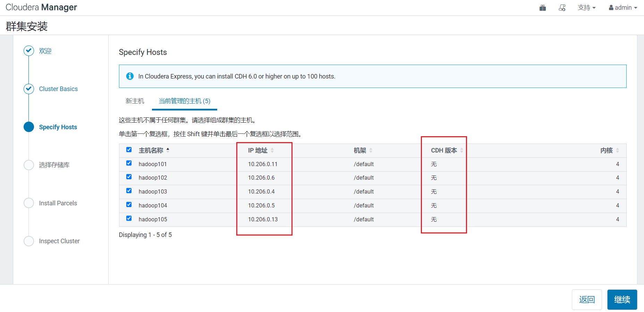Viewport: 644px width, 312px height.
Task: Click hostname hadoop102
Action: [x=153, y=178]
